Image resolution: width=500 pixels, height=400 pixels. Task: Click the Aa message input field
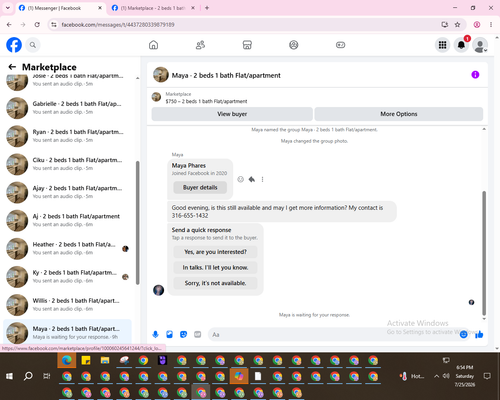coord(333,334)
